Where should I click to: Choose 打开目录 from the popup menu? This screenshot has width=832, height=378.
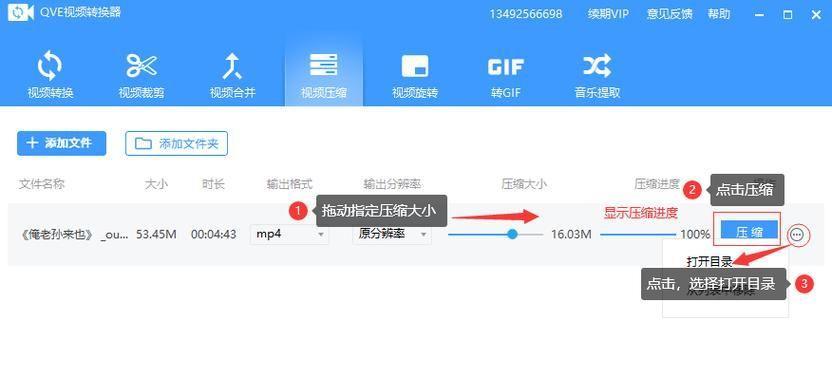click(709, 261)
